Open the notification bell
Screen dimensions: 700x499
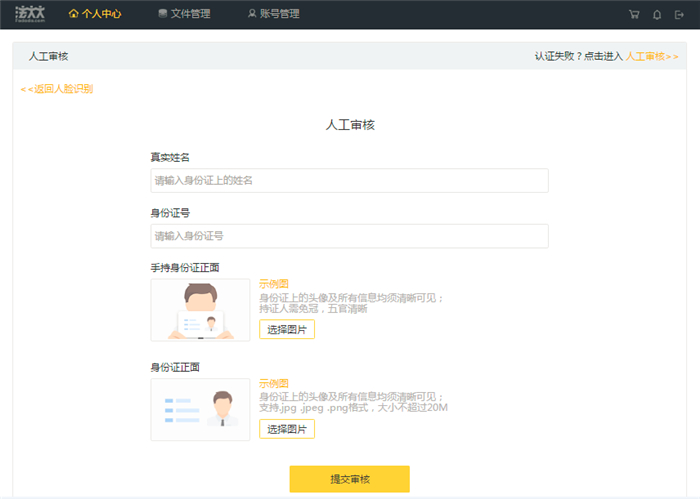click(x=657, y=15)
